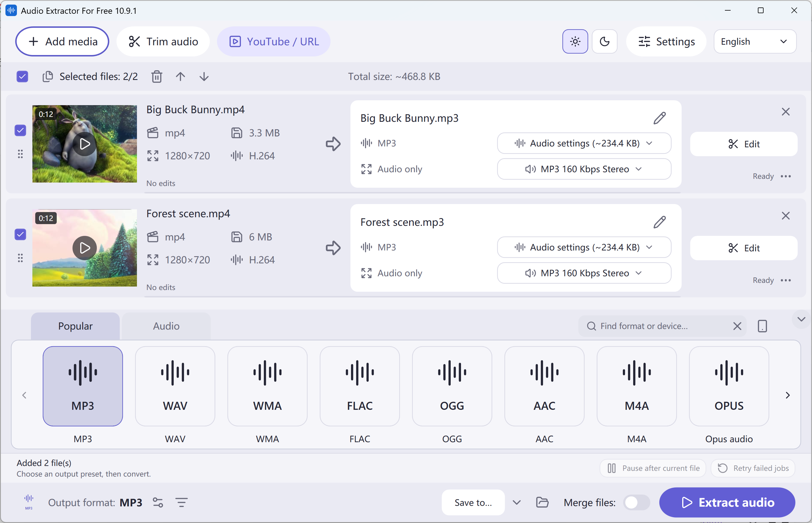This screenshot has width=812, height=523.
Task: Collapse the format panel with the chevron
Action: 801,319
